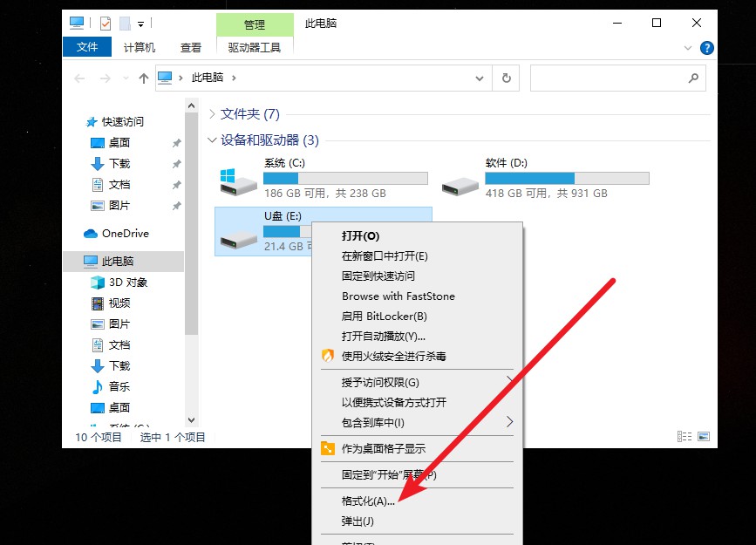Select 此电脑 in the navigation pane
This screenshot has width=756, height=545.
pyautogui.click(x=124, y=261)
